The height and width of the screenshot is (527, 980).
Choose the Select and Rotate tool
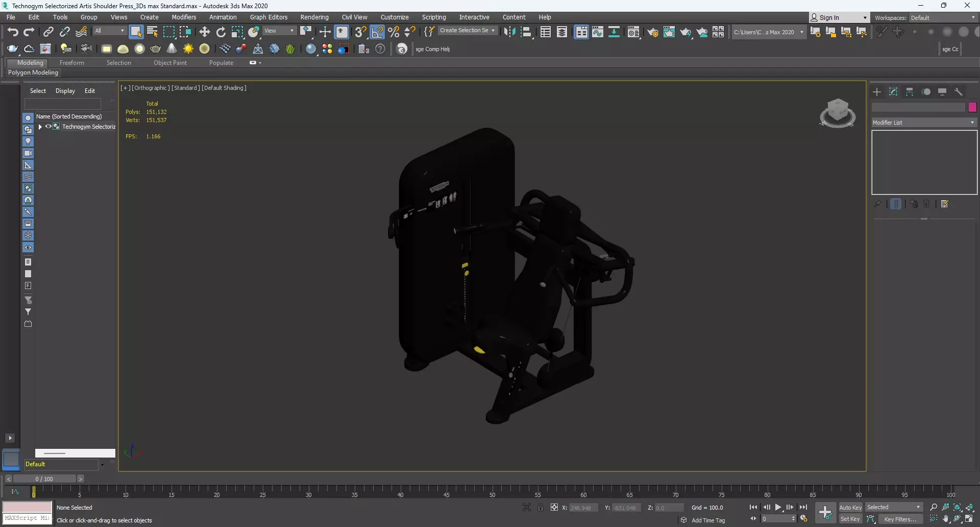[x=221, y=32]
